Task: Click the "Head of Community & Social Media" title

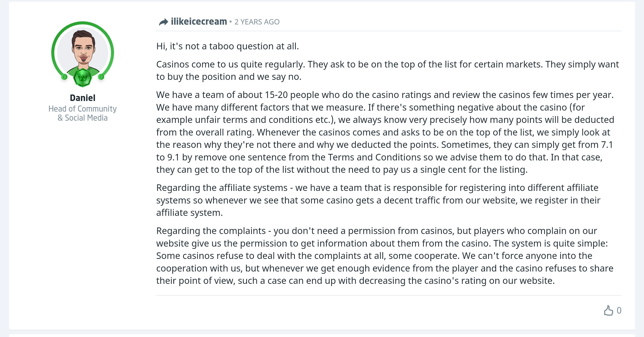Action: click(x=83, y=113)
